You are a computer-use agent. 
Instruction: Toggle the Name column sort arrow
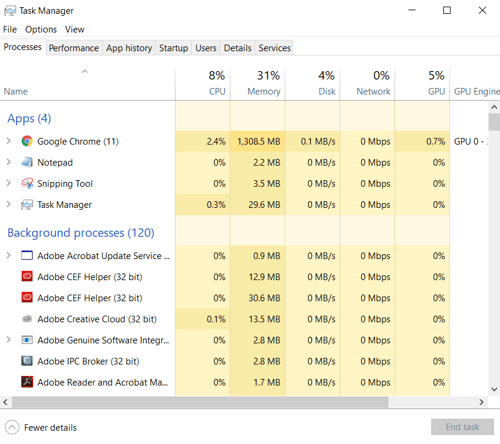click(85, 71)
